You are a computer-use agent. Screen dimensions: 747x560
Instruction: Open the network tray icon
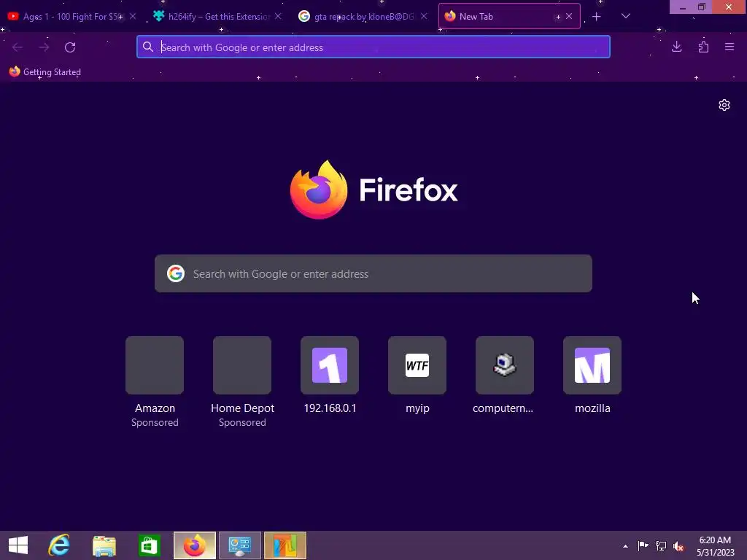click(661, 545)
